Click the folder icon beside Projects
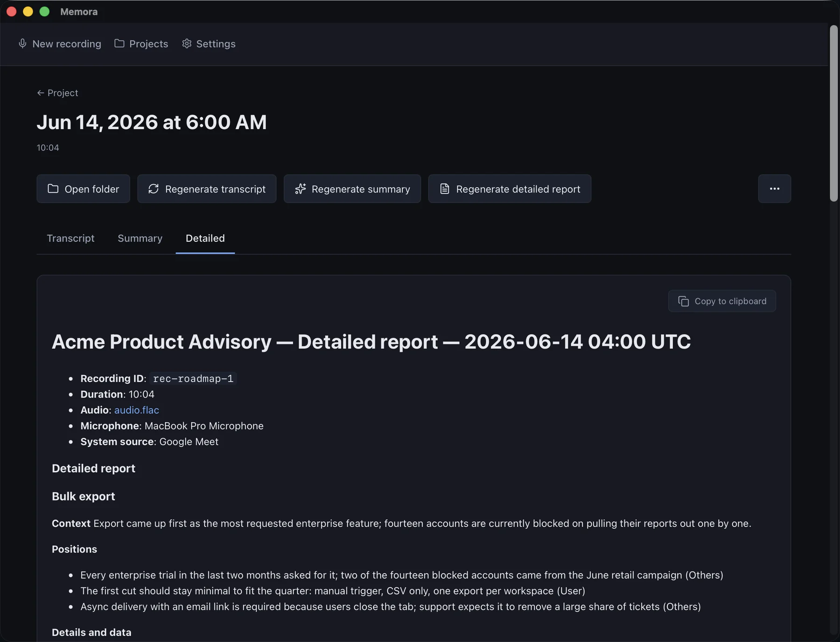 point(119,43)
